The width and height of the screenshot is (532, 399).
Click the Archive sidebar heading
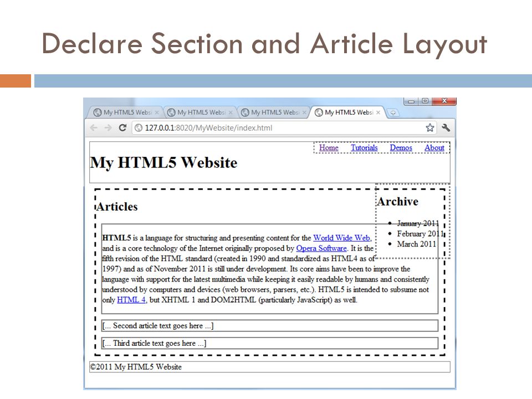398,202
